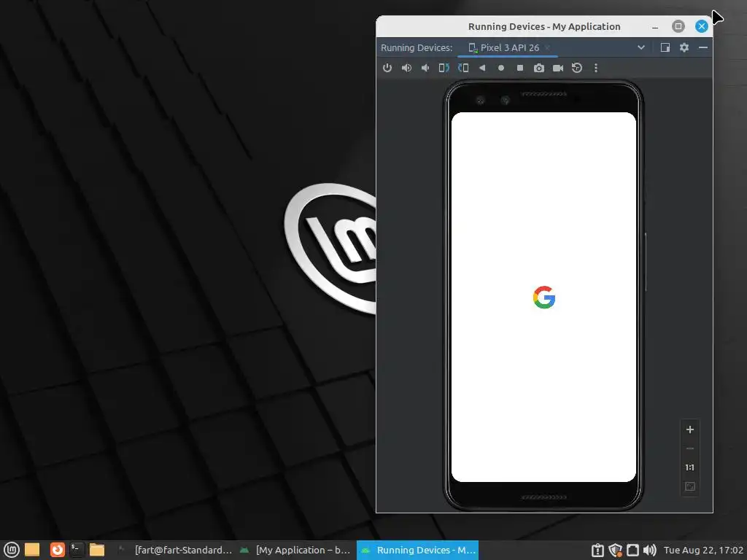Zoom out the emulator with minus button
747x560 pixels.
[x=690, y=448]
